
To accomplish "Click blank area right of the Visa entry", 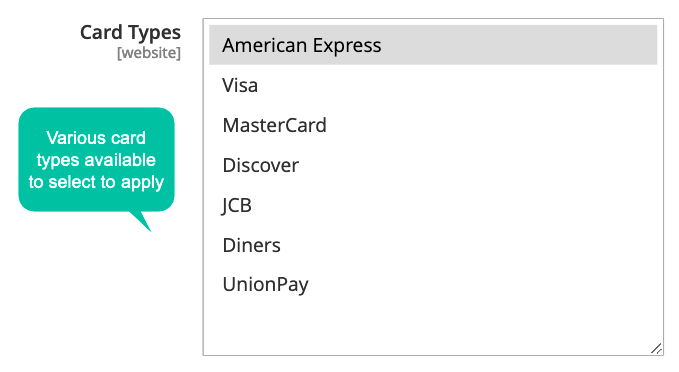I will tap(457, 85).
